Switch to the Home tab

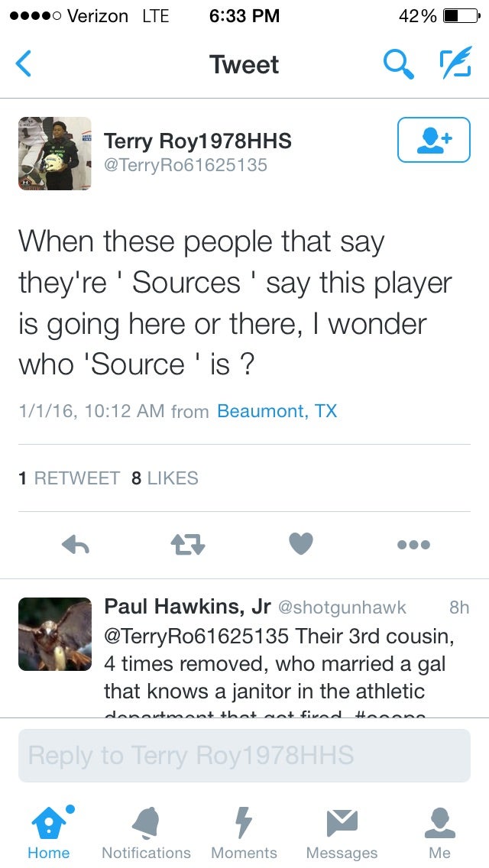[x=49, y=832]
